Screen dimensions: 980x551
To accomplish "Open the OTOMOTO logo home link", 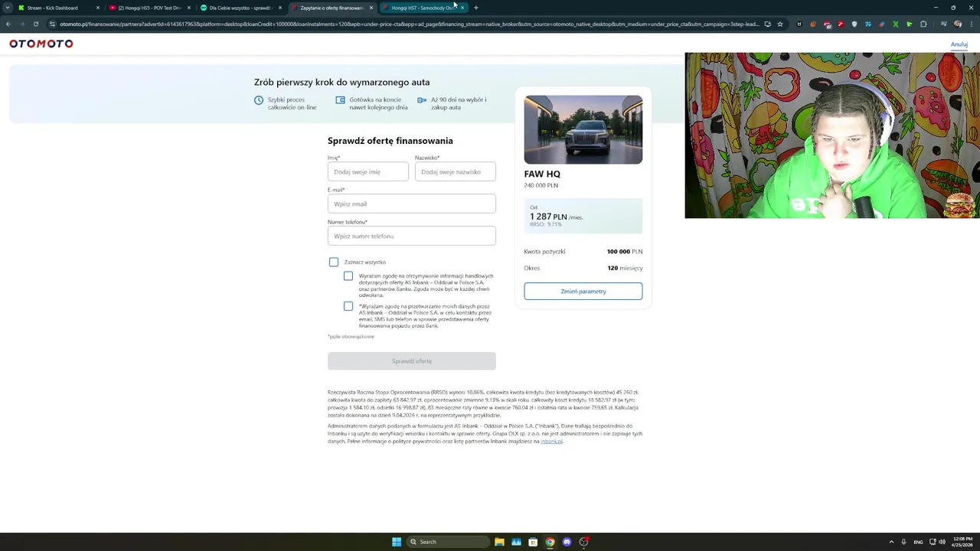I will pos(41,44).
